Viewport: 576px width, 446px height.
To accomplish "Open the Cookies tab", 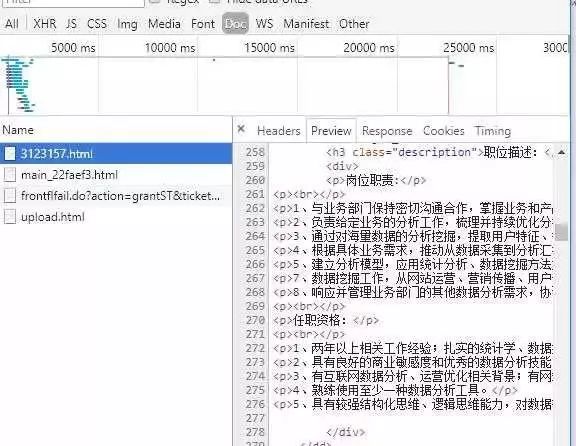I will (443, 131).
